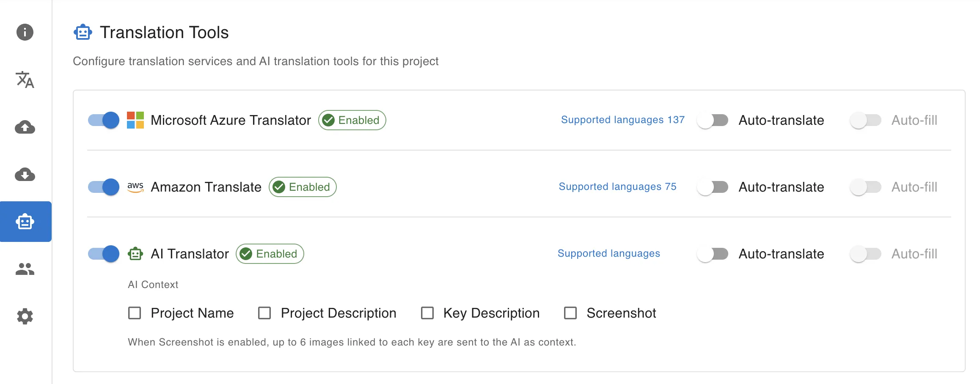The height and width of the screenshot is (384, 980).
Task: Click the Microsoft logo icon
Action: (135, 120)
